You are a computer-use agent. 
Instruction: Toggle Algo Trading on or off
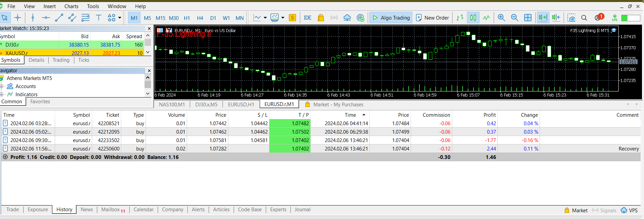391,18
